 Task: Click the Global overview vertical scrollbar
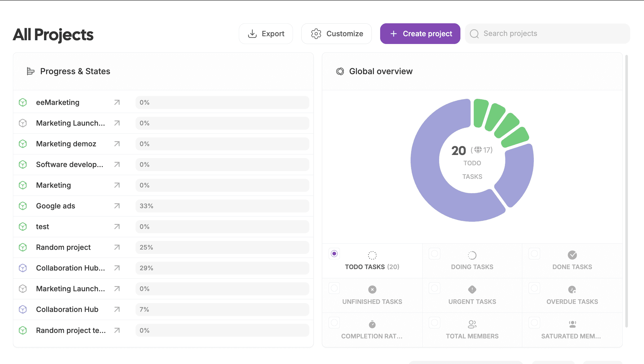click(x=626, y=190)
